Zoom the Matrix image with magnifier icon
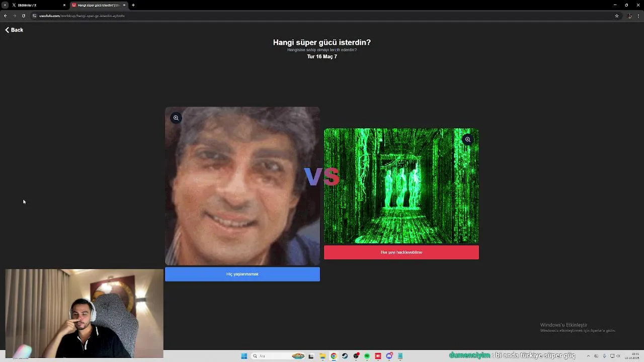 (468, 139)
